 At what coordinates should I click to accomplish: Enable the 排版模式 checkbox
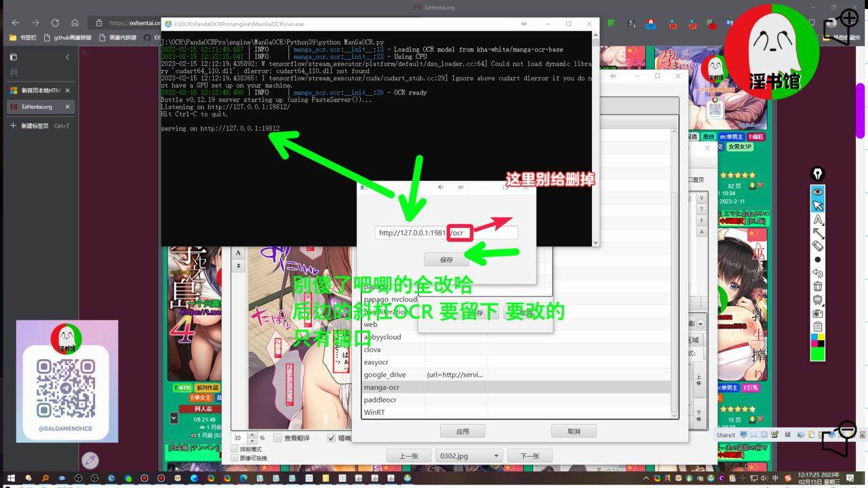(235, 449)
